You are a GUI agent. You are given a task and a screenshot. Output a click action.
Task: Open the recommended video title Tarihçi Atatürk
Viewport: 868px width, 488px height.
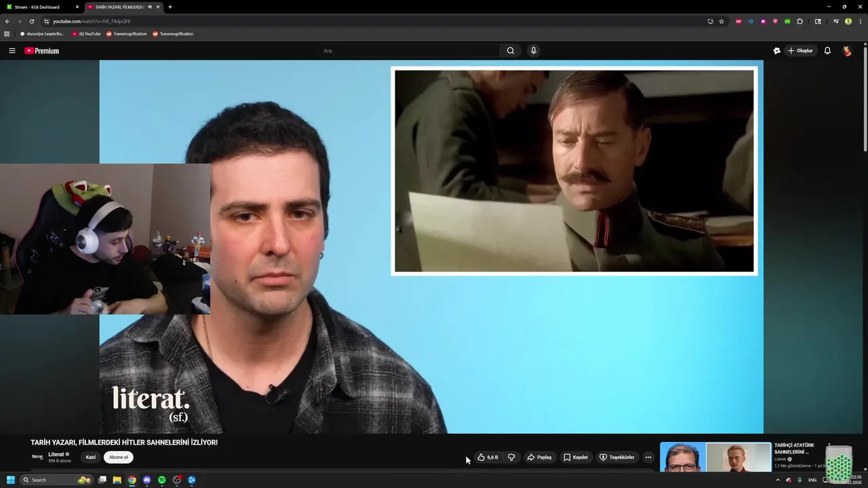point(794,449)
